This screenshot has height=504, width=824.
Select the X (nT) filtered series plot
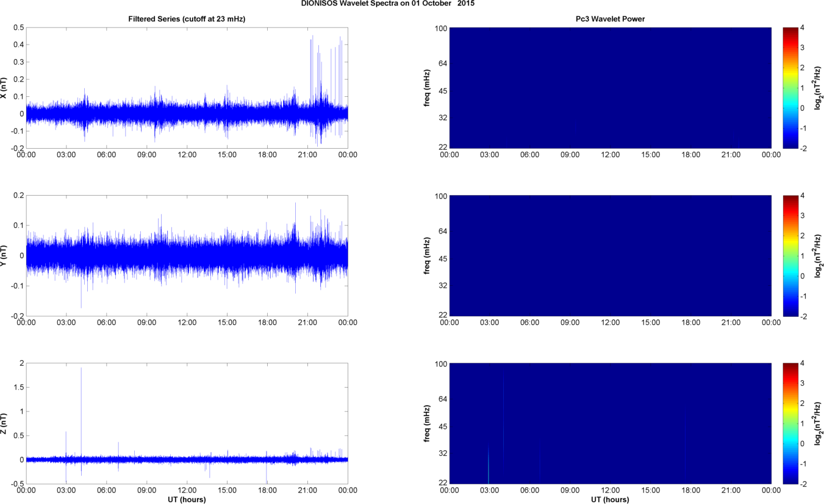coord(187,88)
